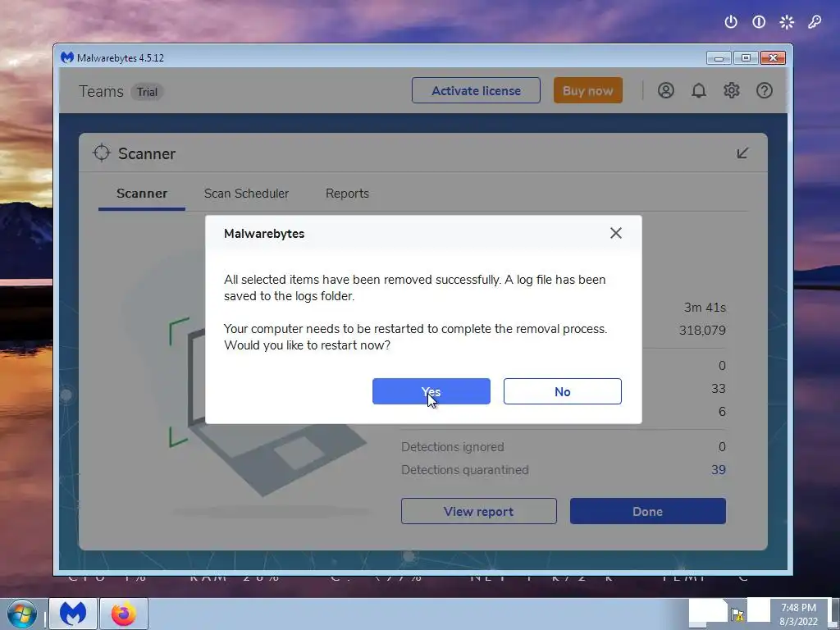Confirm restart by clicking Yes
840x630 pixels.
pyautogui.click(x=431, y=391)
